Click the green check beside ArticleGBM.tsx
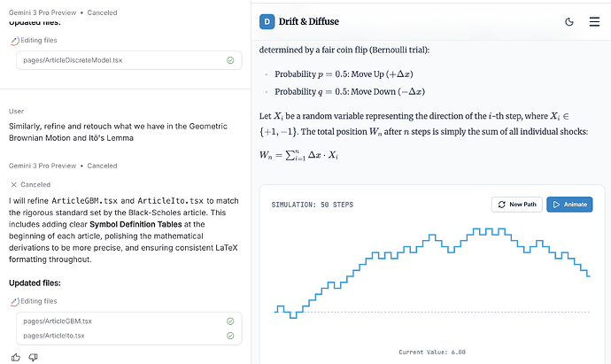Screen dimensions: 611x364 pos(230,321)
